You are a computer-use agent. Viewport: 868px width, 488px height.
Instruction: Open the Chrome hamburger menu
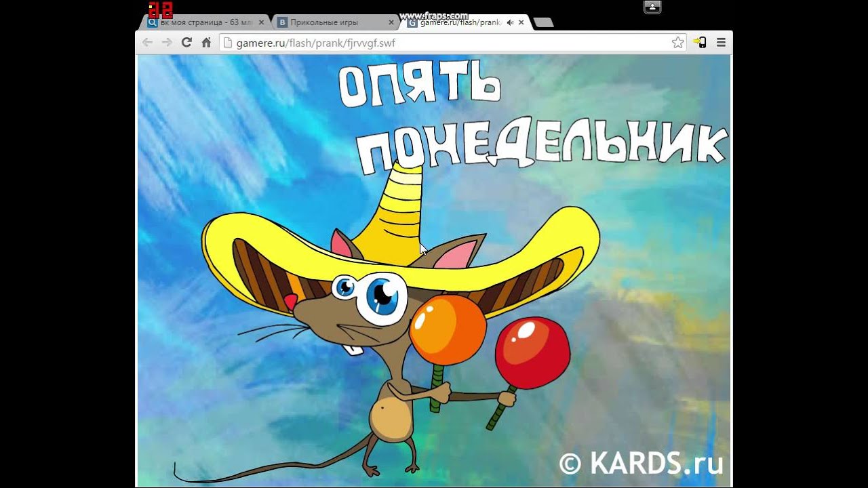[721, 43]
